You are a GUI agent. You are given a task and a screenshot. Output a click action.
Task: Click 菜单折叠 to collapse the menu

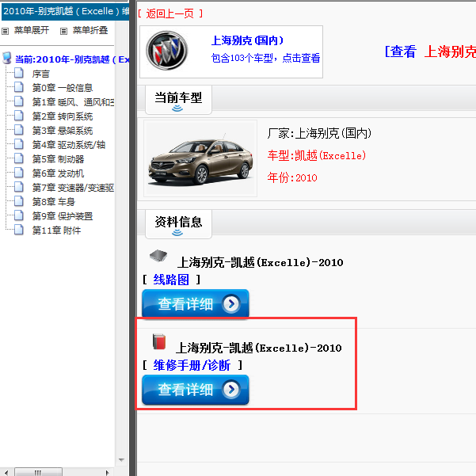click(90, 30)
